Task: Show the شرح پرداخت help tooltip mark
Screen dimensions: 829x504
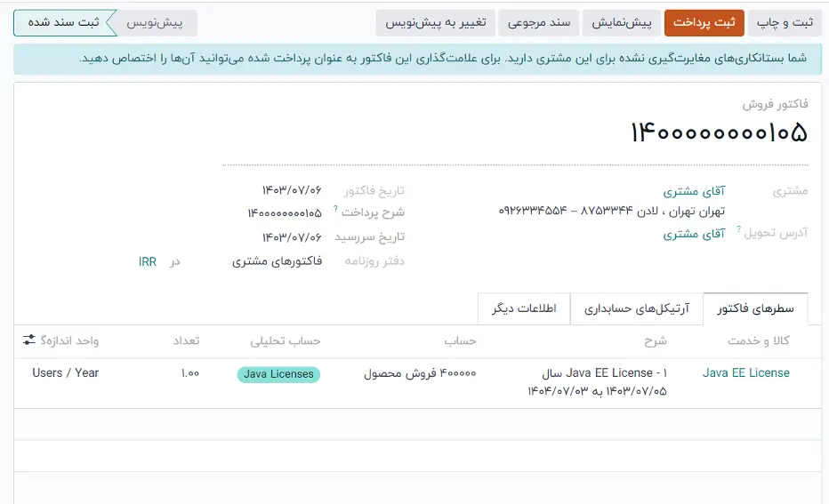Action: coord(335,209)
